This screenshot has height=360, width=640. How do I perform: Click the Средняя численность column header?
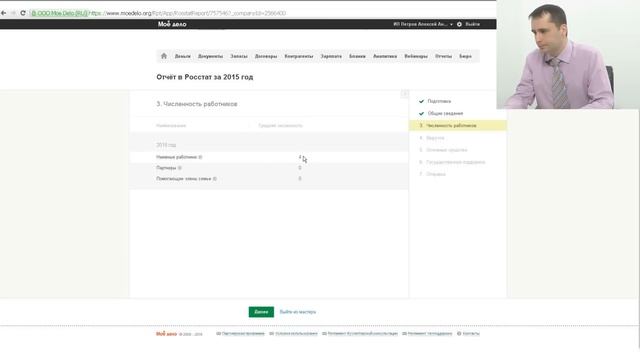(280, 126)
